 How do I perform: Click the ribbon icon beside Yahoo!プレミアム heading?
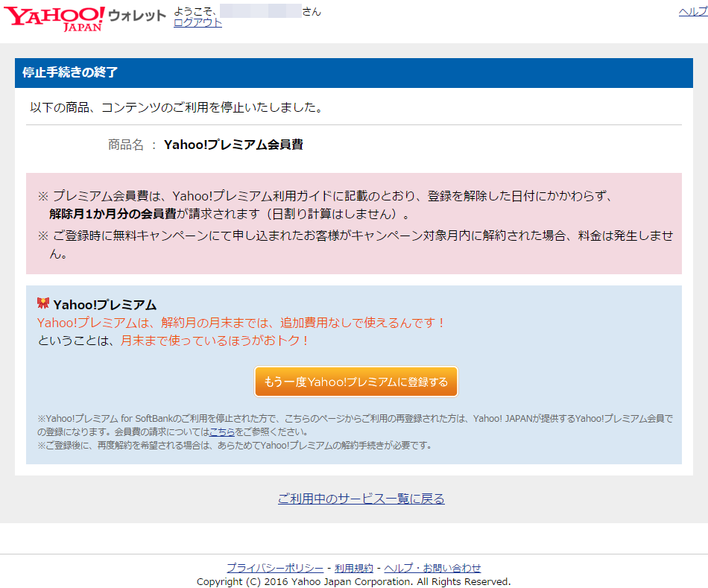click(43, 303)
